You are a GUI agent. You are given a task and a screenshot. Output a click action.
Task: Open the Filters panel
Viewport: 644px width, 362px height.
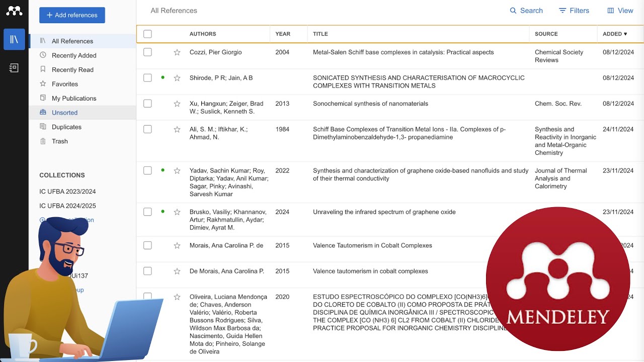point(574,11)
